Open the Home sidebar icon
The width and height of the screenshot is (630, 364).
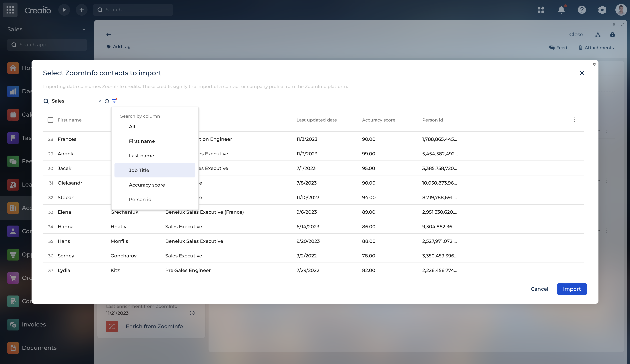13,68
